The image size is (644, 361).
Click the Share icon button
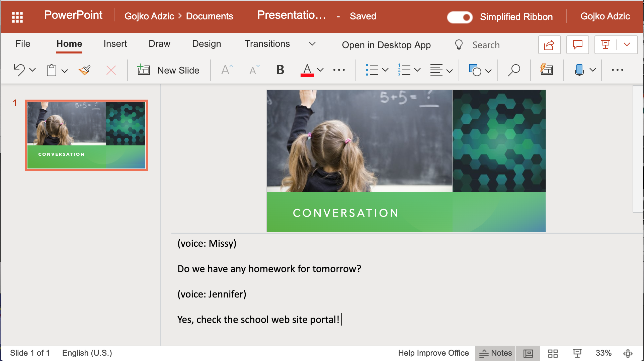(x=549, y=45)
